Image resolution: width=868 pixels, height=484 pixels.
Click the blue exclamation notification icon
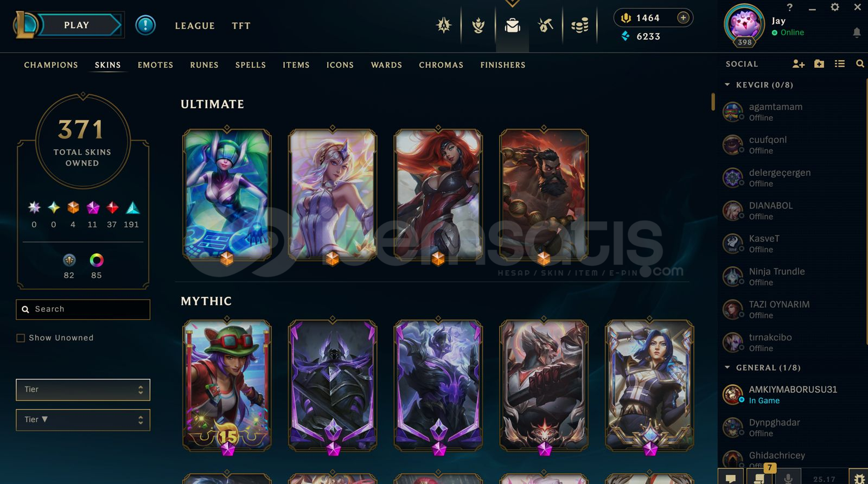pyautogui.click(x=145, y=25)
